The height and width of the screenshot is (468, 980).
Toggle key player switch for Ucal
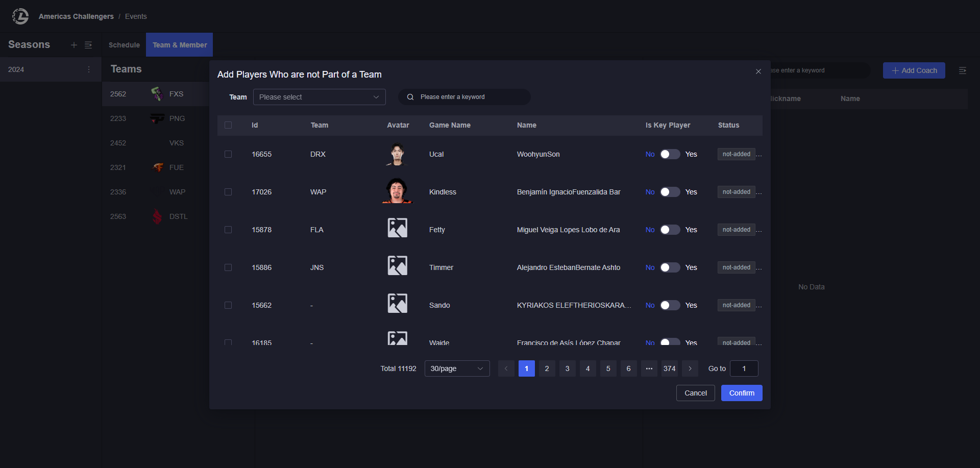(x=670, y=154)
